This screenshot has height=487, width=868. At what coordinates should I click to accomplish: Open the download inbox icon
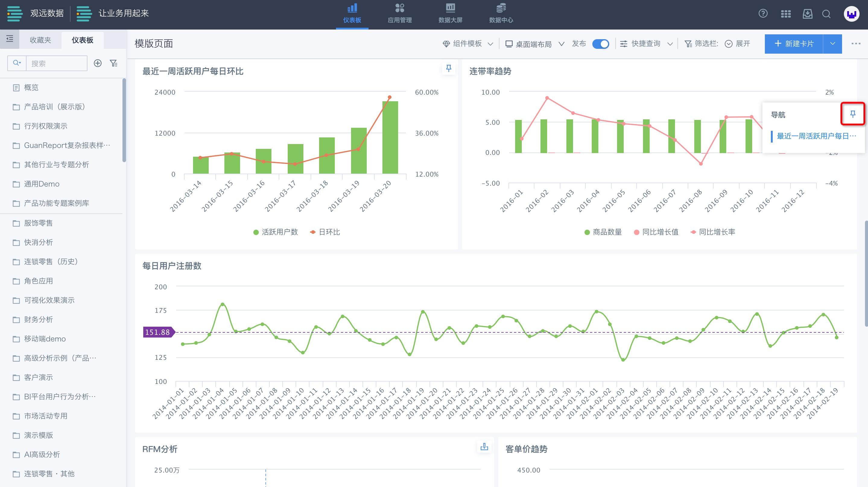pyautogui.click(x=808, y=14)
